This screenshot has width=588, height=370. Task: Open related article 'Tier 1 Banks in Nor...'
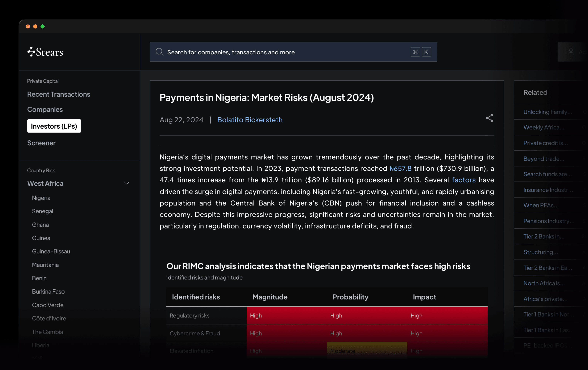pyautogui.click(x=549, y=314)
